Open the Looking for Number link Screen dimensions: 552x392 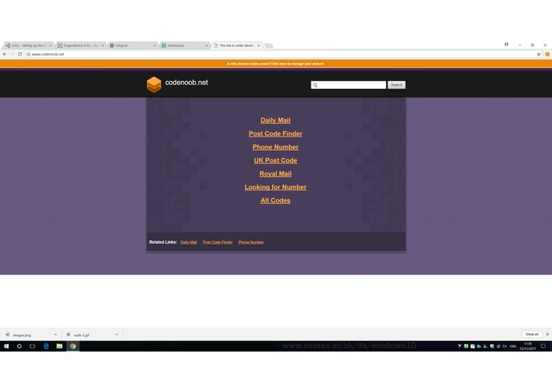click(x=276, y=187)
